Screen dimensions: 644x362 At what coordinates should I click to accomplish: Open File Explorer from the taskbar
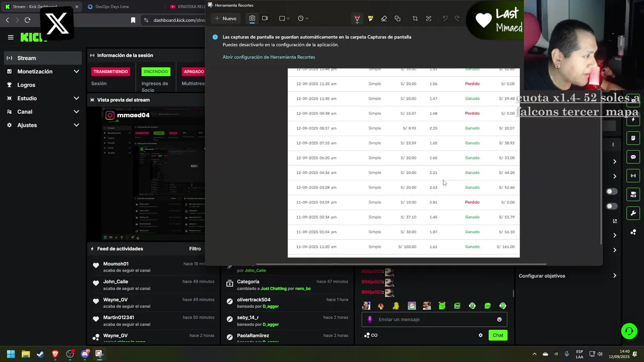[26, 354]
